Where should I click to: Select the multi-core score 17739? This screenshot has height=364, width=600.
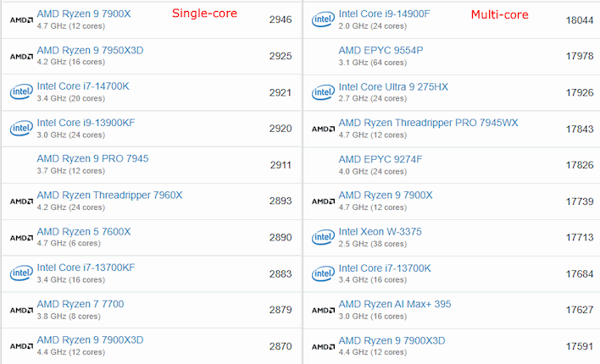click(x=580, y=201)
